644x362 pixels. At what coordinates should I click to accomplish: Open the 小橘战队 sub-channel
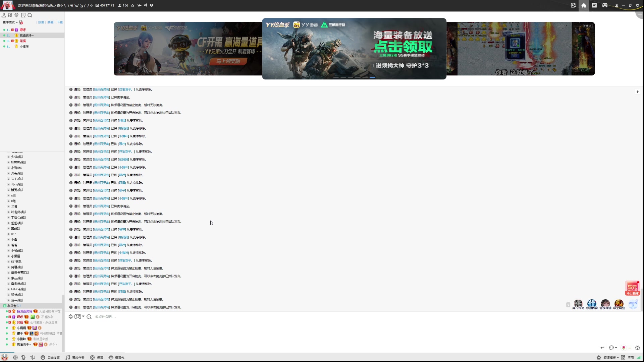[x=17, y=251]
